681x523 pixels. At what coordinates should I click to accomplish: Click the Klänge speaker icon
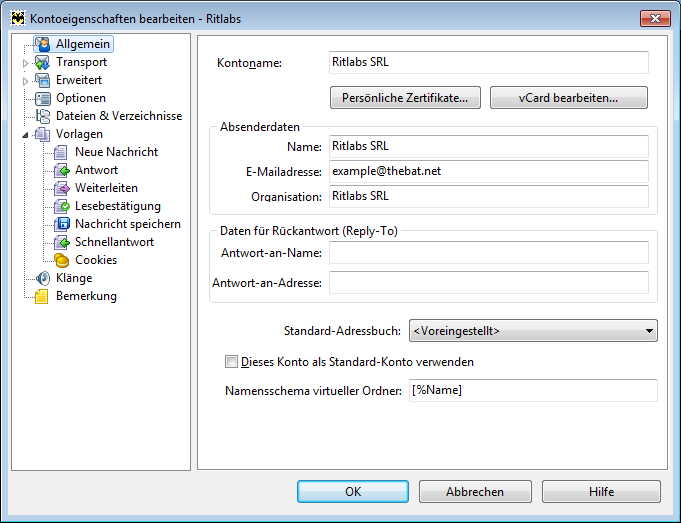click(43, 278)
